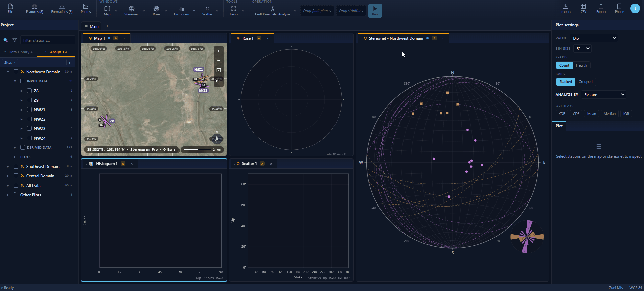644x291 pixels.
Task: Click the Drop striations field
Action: point(351,11)
